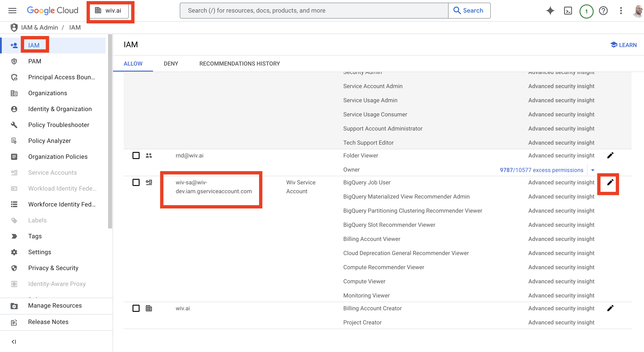
Task: Switch to the DENY tab
Action: click(171, 64)
